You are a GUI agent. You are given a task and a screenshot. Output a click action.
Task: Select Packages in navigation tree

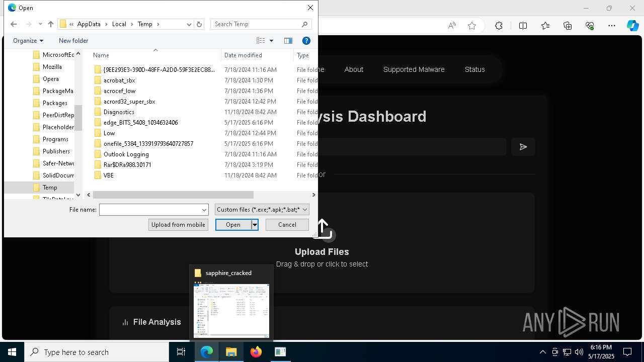[55, 103]
